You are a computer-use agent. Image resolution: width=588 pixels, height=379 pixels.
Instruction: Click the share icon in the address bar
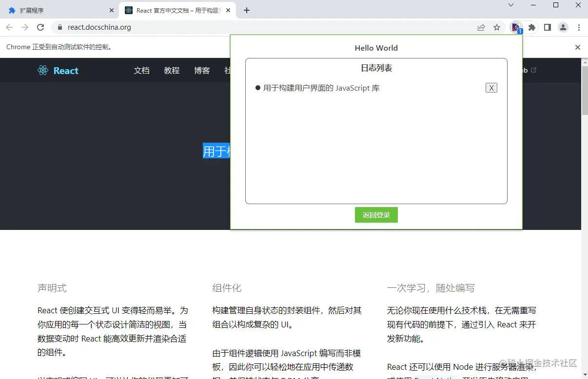point(481,27)
